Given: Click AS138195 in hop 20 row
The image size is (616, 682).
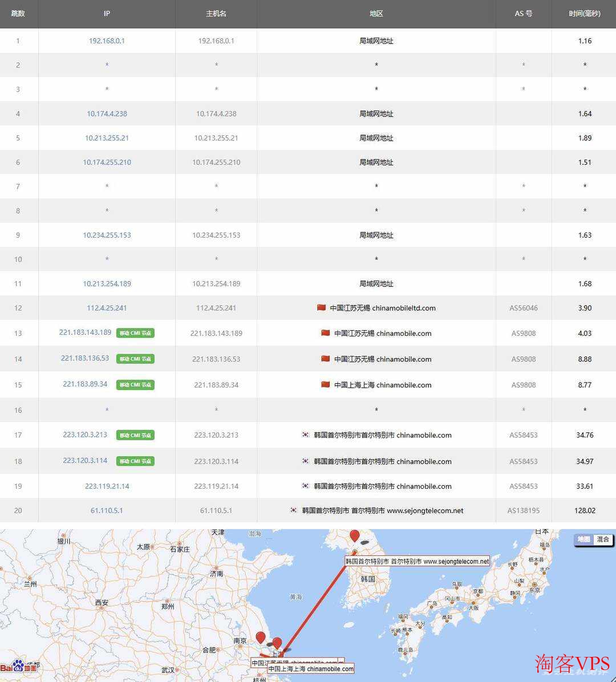Looking at the screenshot, I should pos(524,510).
